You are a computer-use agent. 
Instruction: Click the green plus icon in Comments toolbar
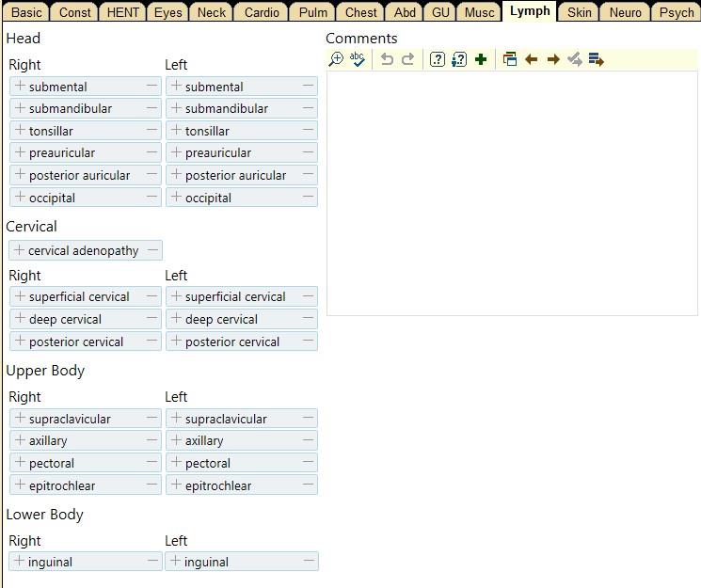tap(481, 59)
